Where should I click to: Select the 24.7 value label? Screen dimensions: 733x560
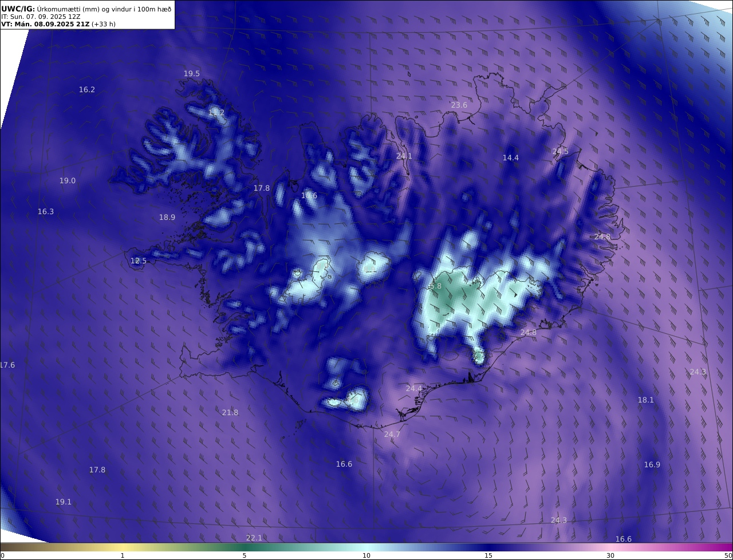(x=392, y=435)
